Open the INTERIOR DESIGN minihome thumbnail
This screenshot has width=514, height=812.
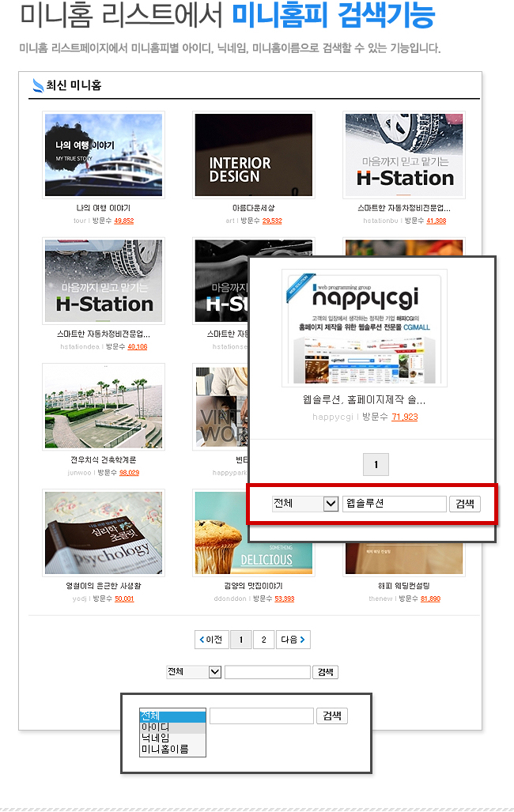(x=254, y=155)
